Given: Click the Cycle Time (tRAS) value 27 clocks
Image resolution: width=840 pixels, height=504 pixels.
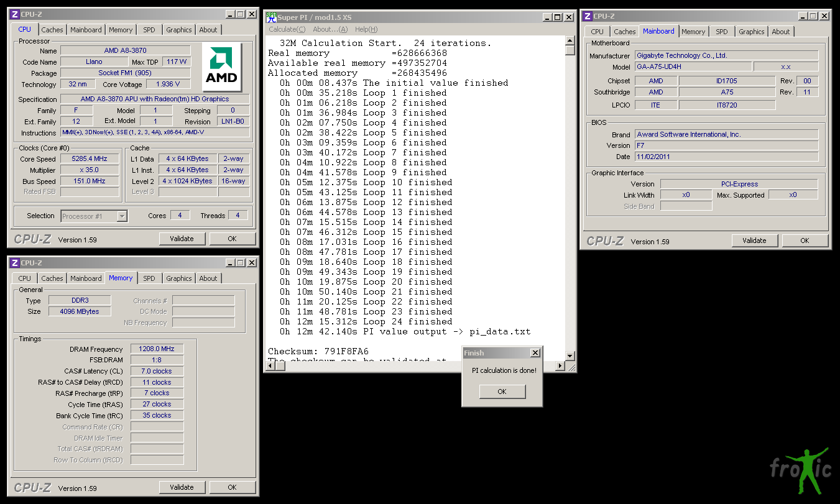Looking at the screenshot, I should click(x=157, y=405).
